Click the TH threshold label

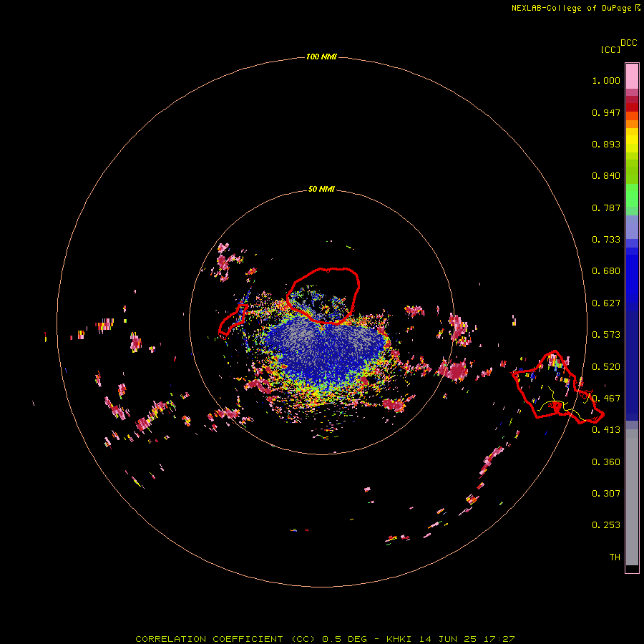pos(615,557)
